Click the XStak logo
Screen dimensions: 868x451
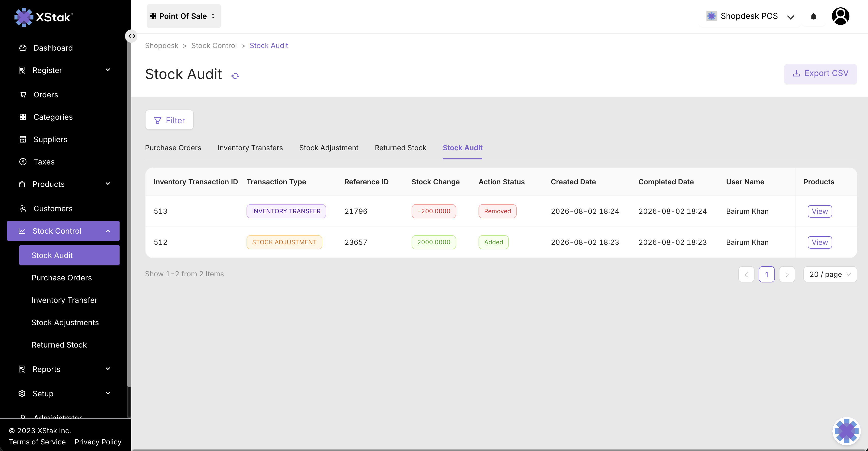[x=44, y=17]
